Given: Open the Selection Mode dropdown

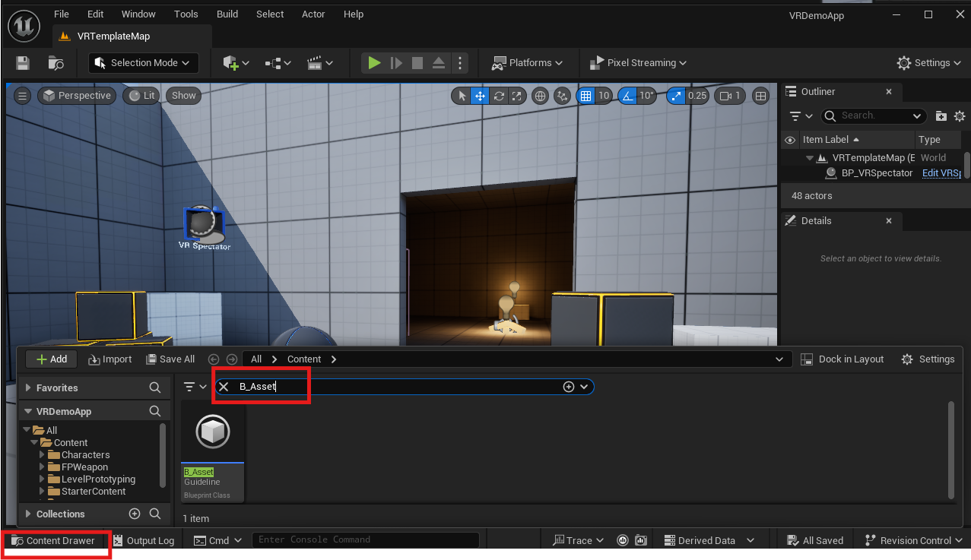Looking at the screenshot, I should click(x=144, y=63).
